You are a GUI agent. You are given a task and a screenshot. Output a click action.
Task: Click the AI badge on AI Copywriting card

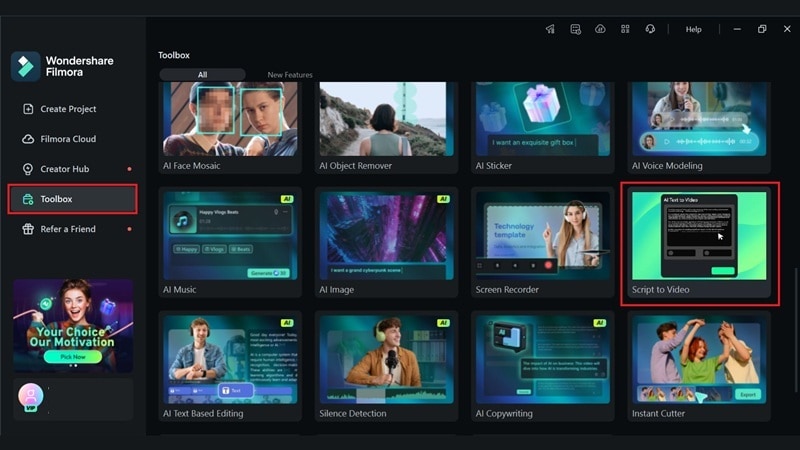pos(599,323)
